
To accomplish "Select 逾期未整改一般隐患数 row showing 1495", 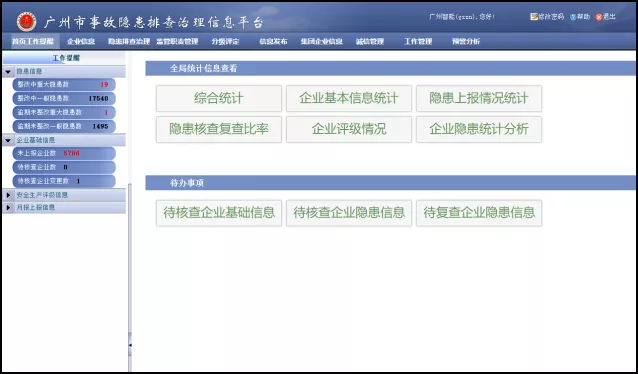I will pos(64,126).
